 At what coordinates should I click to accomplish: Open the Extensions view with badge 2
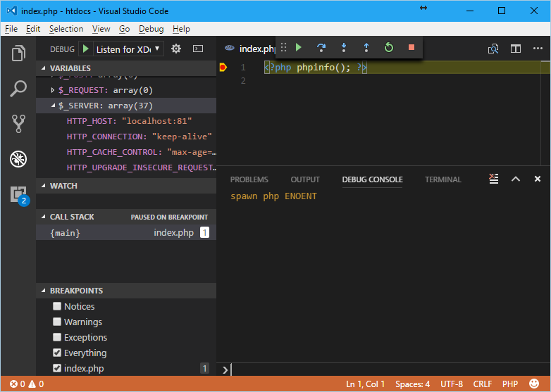(19, 195)
